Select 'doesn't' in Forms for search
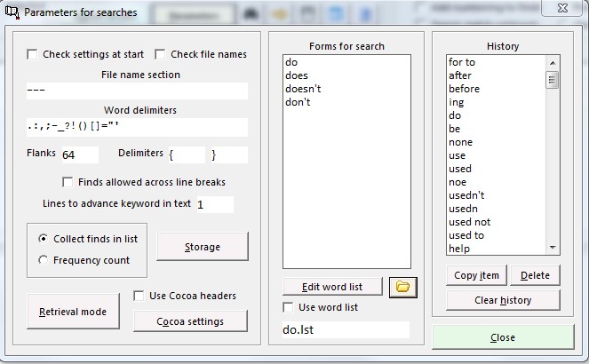The width and height of the screenshot is (589, 364). click(303, 90)
